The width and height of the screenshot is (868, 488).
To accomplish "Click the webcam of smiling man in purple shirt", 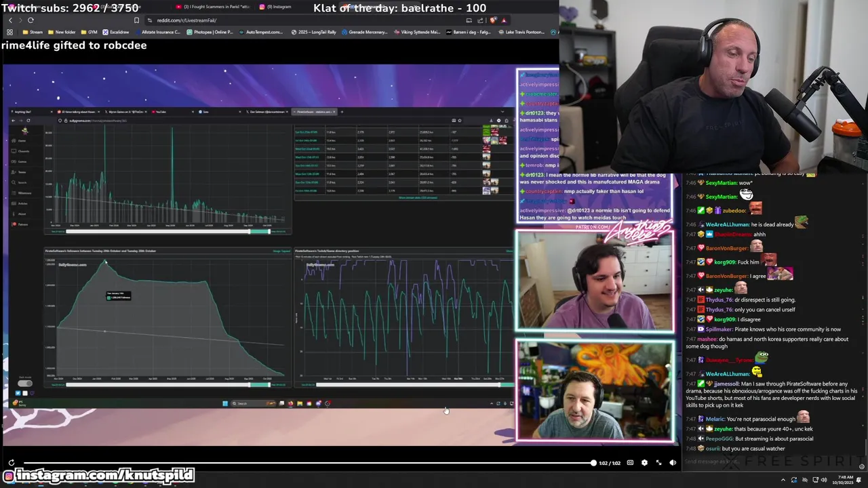I will [x=595, y=281].
